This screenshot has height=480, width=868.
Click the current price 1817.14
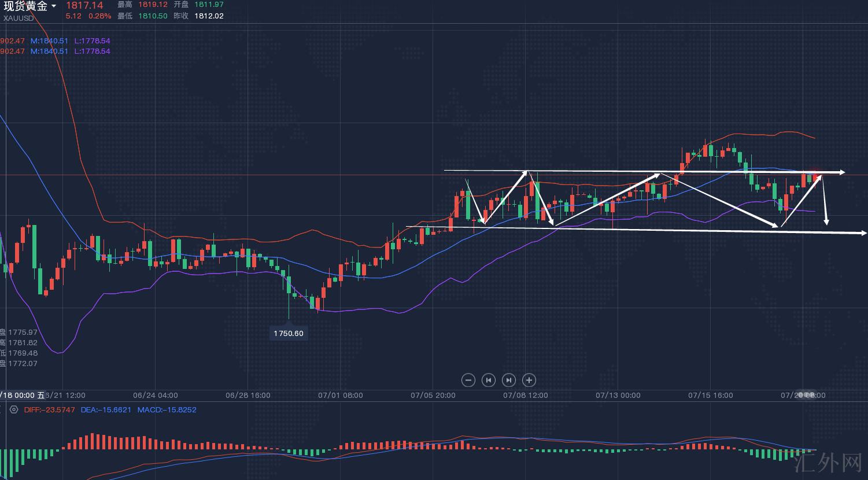click(x=84, y=5)
